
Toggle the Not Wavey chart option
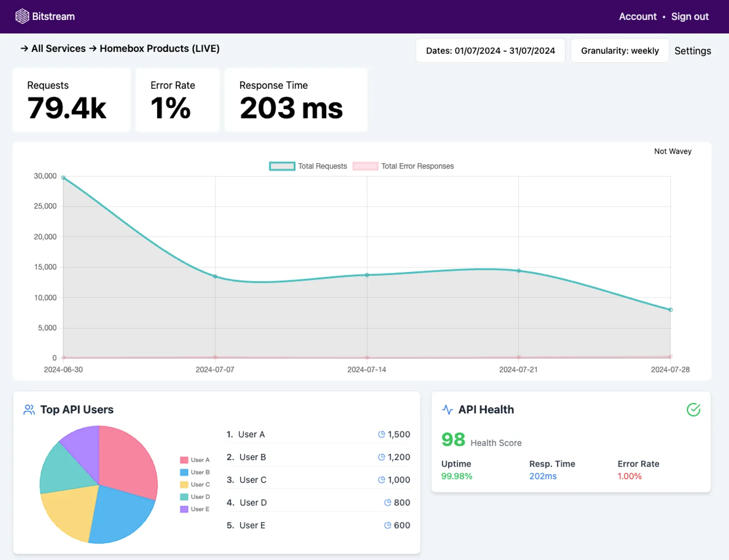coord(673,152)
